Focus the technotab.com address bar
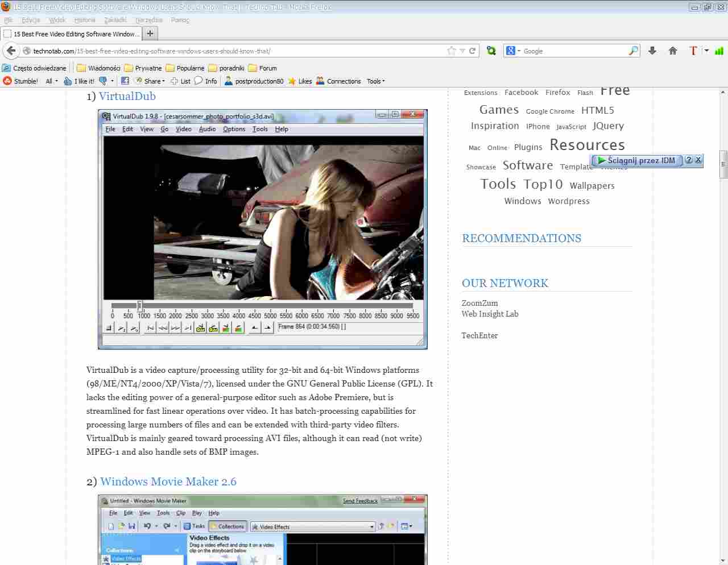The width and height of the screenshot is (728, 565). [239, 51]
